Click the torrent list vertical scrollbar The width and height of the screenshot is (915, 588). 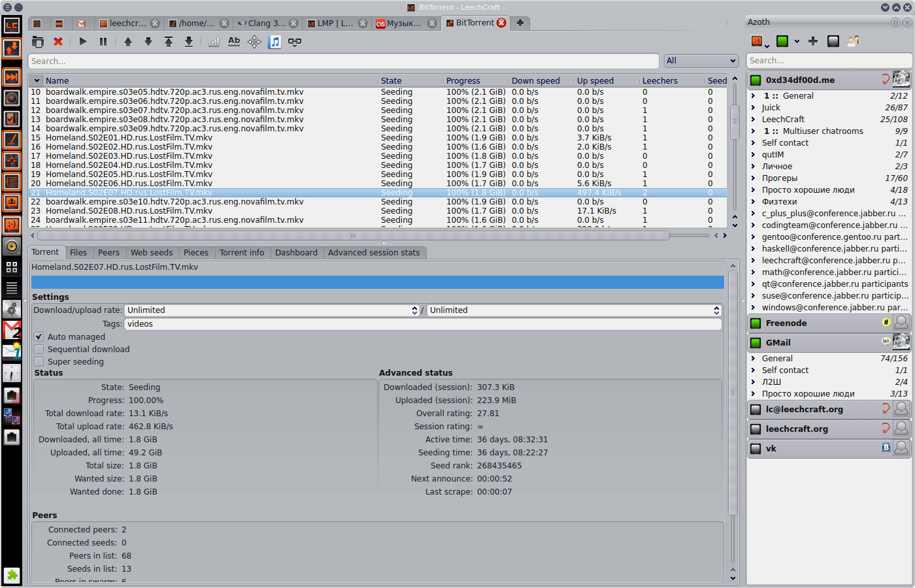735,121
